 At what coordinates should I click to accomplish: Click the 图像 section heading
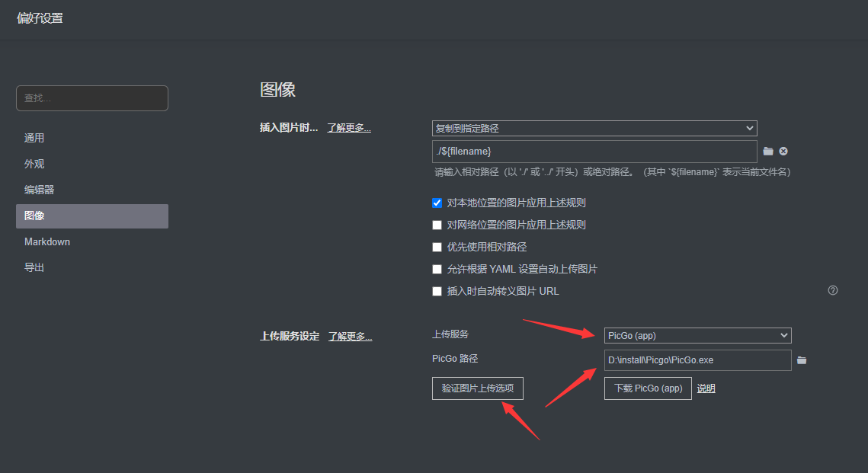278,90
